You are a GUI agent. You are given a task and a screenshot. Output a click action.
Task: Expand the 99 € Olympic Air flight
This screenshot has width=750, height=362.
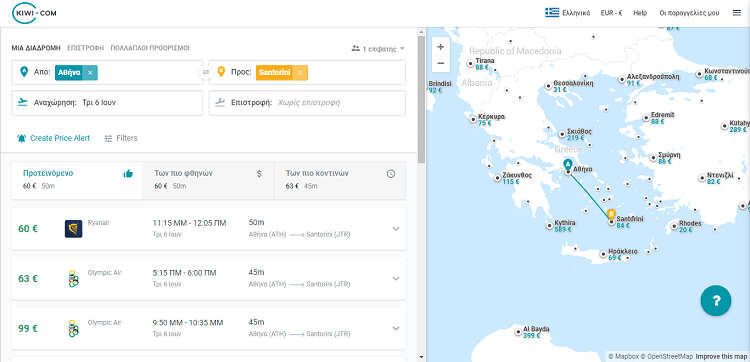pyautogui.click(x=396, y=329)
